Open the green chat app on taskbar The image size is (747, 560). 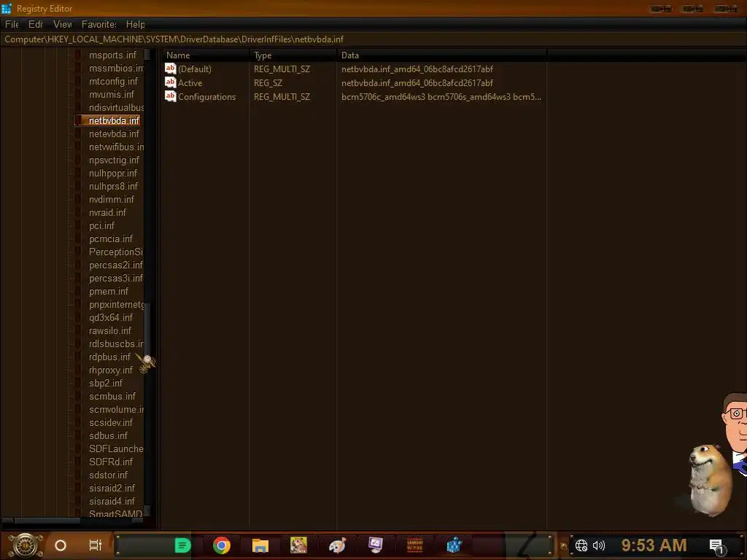[182, 545]
